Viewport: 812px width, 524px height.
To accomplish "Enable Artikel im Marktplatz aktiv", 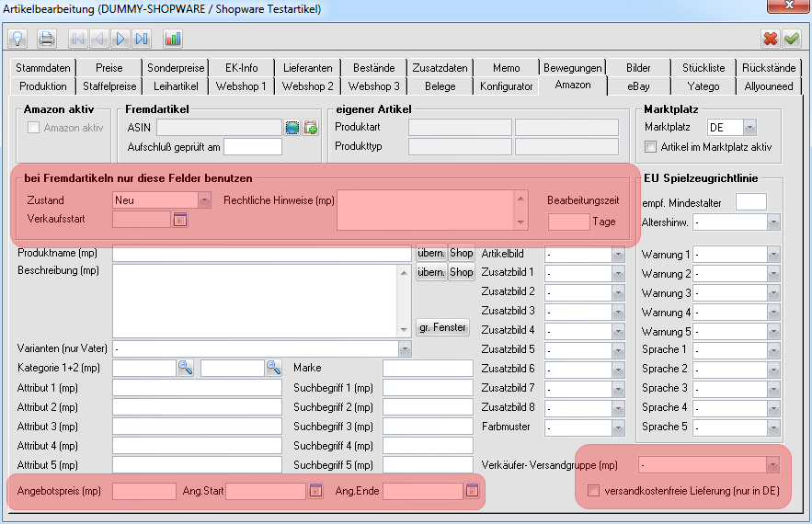I will click(650, 147).
